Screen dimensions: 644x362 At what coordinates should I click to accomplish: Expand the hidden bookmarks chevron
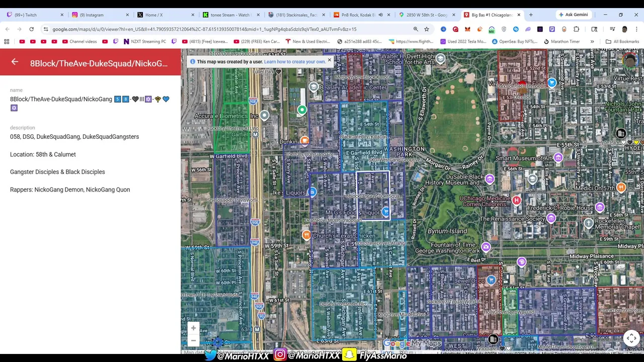592,41
